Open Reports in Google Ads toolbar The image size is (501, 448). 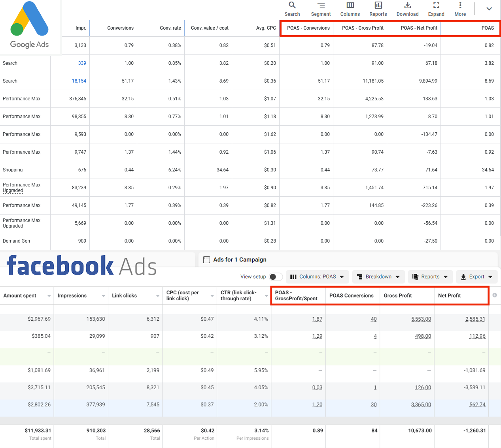click(x=378, y=9)
